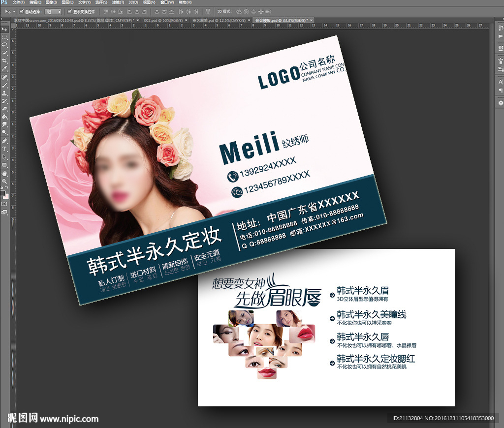The width and height of the screenshot is (504, 428).
Task: Open the 图像(I) menu
Action: (x=51, y=2)
